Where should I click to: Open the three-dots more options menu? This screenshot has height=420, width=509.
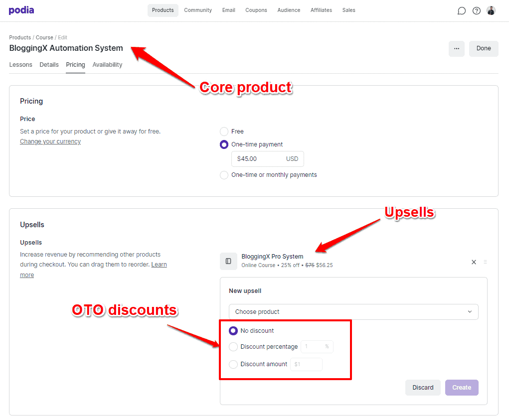click(x=457, y=49)
